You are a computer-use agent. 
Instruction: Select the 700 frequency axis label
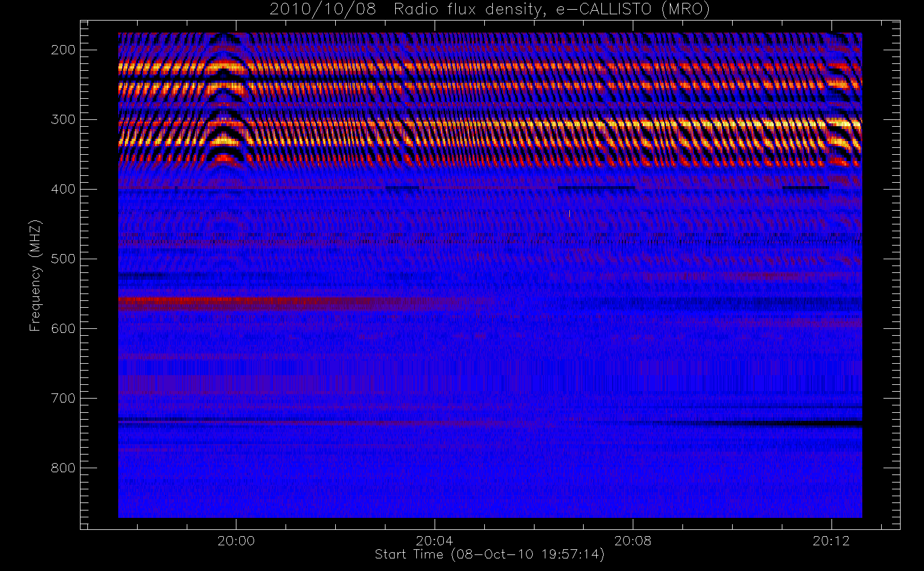(63, 398)
